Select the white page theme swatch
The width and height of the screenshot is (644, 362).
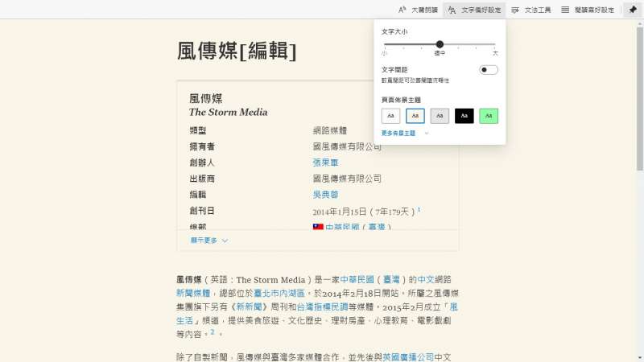coord(390,116)
